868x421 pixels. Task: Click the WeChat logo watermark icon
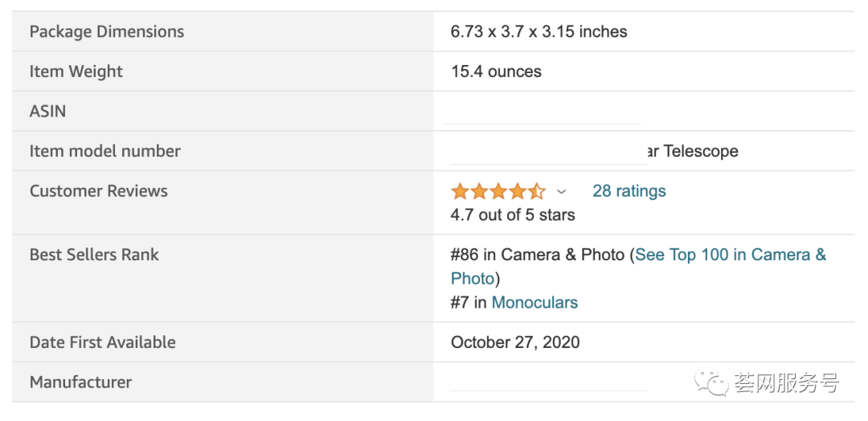click(x=712, y=383)
